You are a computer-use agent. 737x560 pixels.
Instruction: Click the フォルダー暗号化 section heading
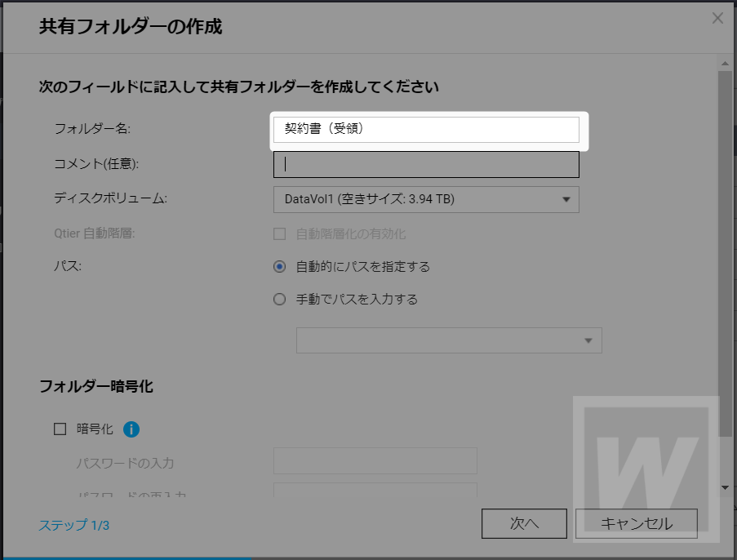coord(95,386)
